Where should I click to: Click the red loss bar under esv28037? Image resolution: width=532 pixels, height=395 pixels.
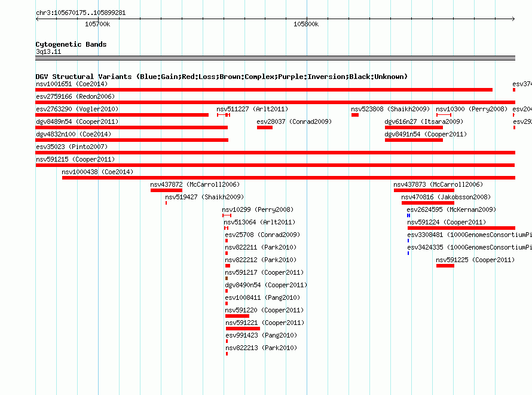[265, 127]
